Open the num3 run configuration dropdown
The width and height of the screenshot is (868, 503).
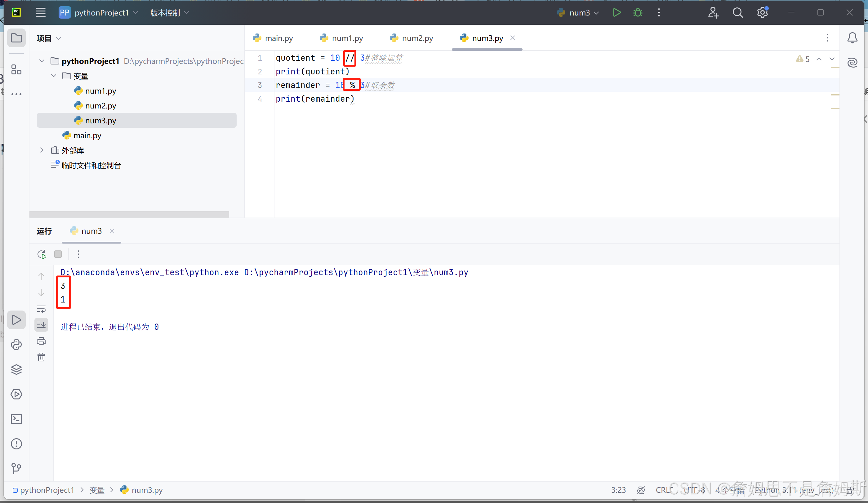pos(580,13)
